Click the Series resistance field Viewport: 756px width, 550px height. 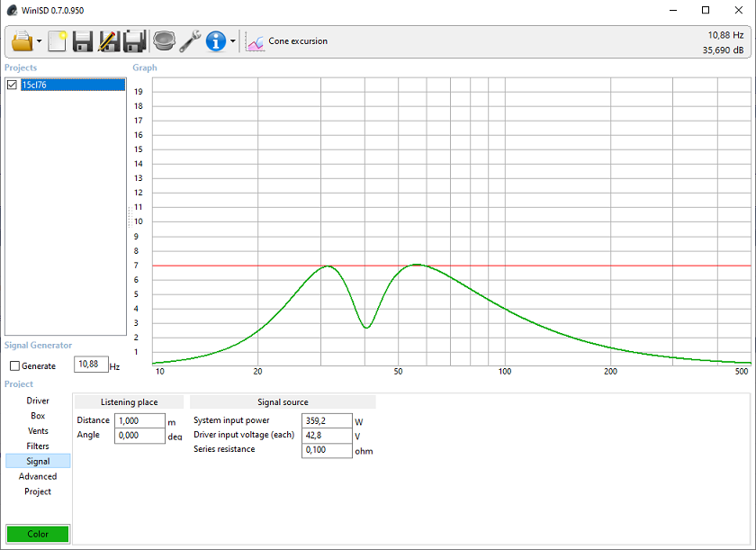point(327,450)
